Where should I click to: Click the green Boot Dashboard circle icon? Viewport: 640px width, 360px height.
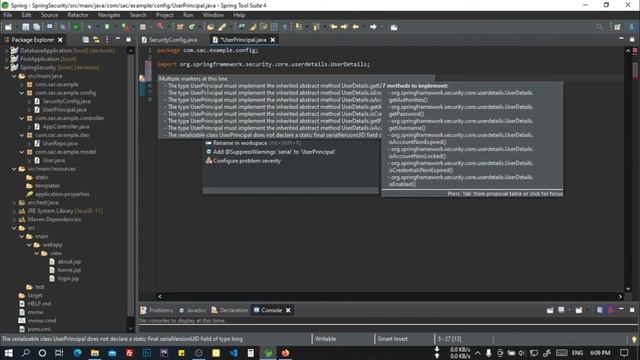coord(76,27)
